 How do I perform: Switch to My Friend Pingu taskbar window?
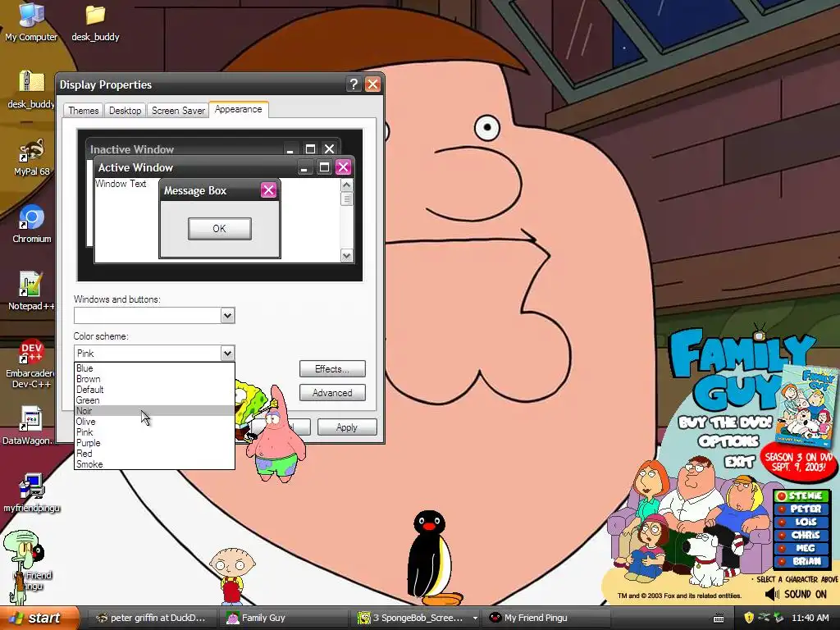coord(546,618)
